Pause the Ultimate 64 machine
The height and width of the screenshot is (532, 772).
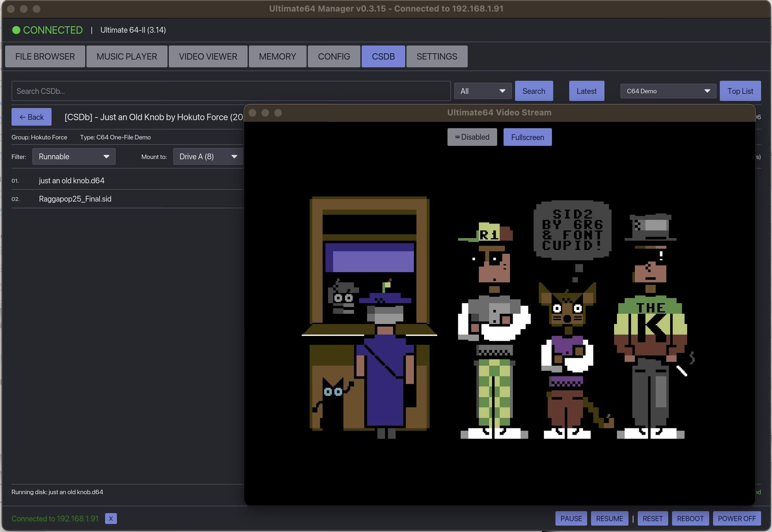coord(571,518)
